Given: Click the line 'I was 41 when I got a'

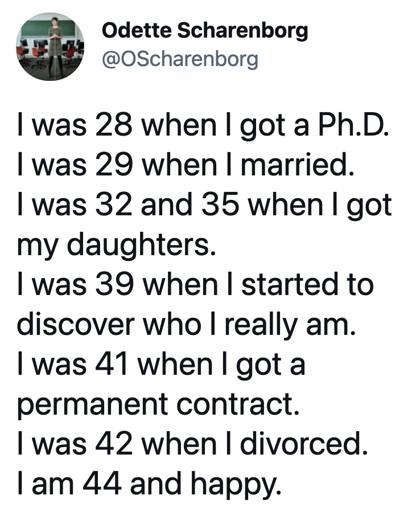Looking at the screenshot, I should point(162,365).
